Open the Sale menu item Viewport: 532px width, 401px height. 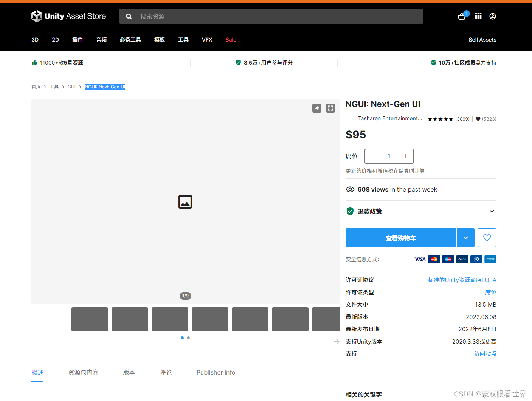231,40
